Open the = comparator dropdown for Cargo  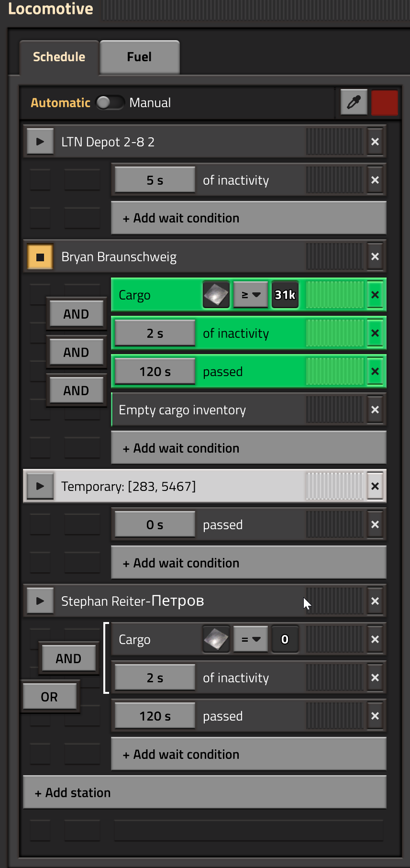[x=250, y=640]
